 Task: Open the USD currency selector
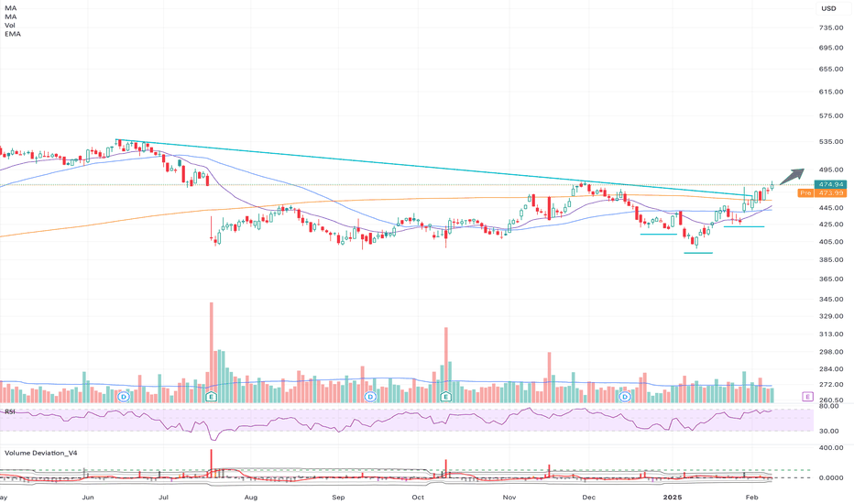coord(828,8)
